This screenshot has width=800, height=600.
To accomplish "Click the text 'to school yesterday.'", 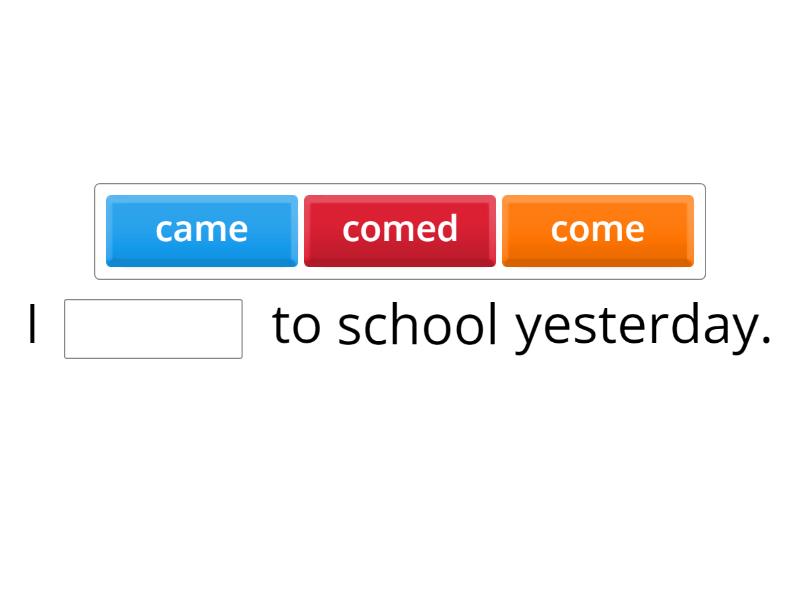I will click(x=521, y=326).
